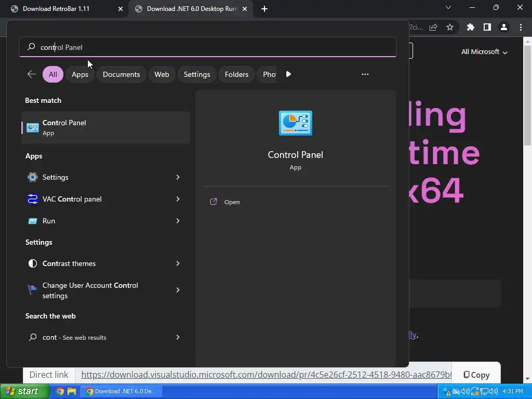Launch Chrome from the taskbar quick launch

coord(60,391)
